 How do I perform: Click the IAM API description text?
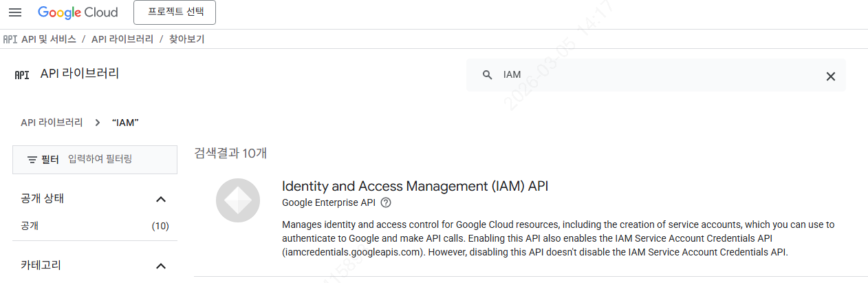point(558,238)
